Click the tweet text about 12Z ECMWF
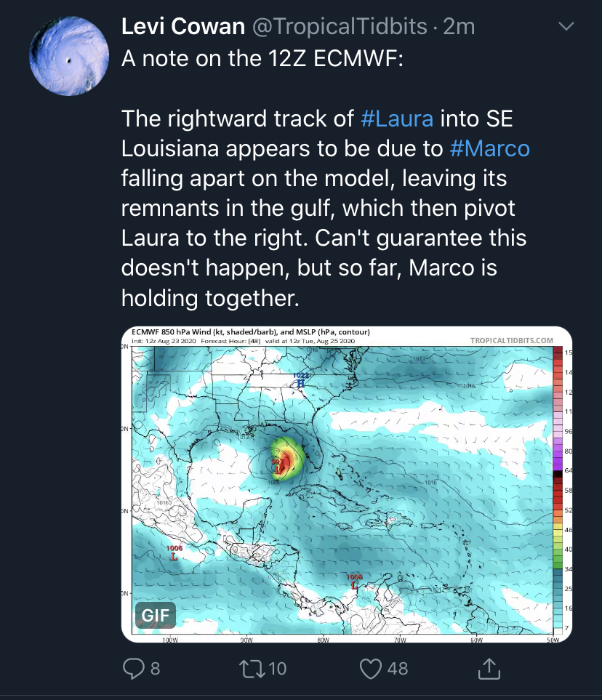The width and height of the screenshot is (602, 700). (262, 58)
